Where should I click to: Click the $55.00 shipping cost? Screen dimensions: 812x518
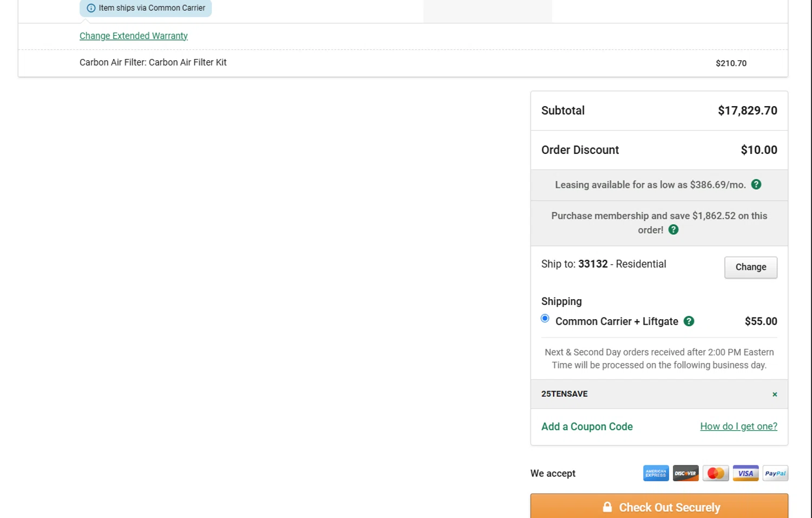(761, 321)
